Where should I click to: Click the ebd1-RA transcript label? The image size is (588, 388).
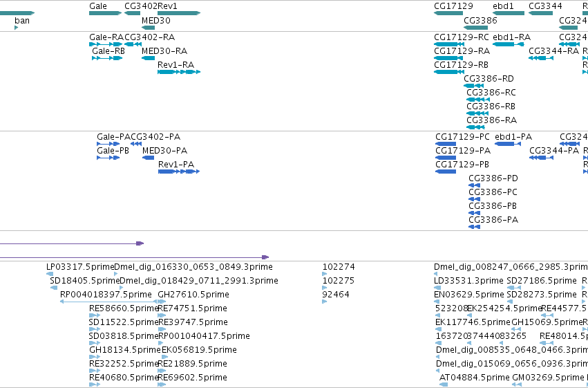pyautogui.click(x=512, y=37)
